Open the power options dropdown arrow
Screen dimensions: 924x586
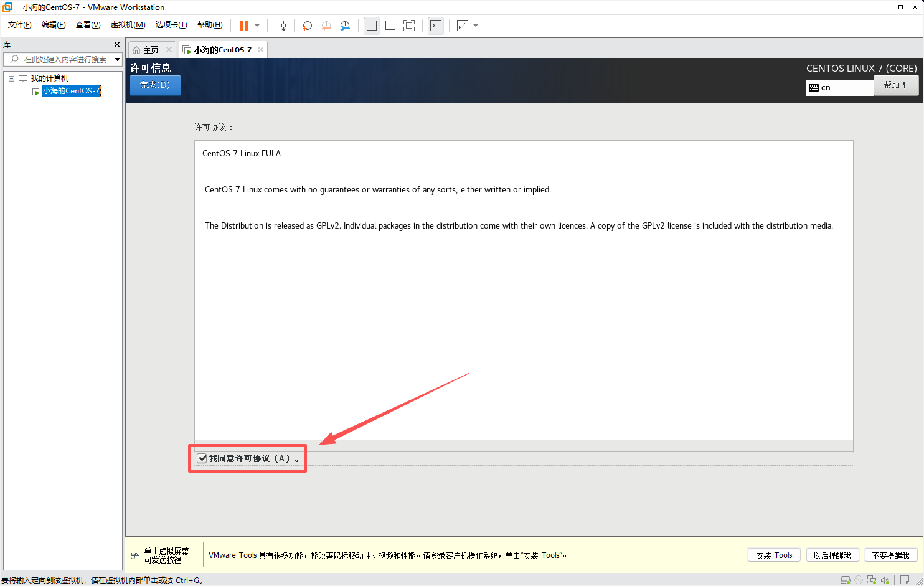click(x=257, y=26)
